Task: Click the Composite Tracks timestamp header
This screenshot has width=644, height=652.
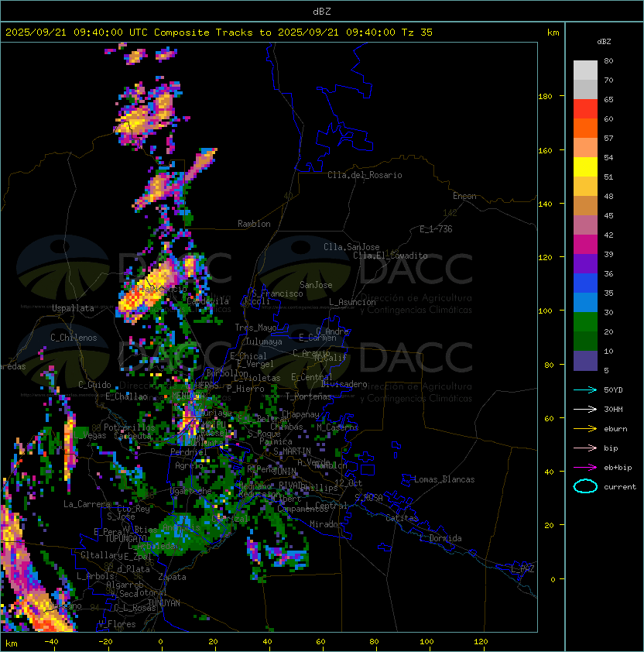Action: (219, 33)
